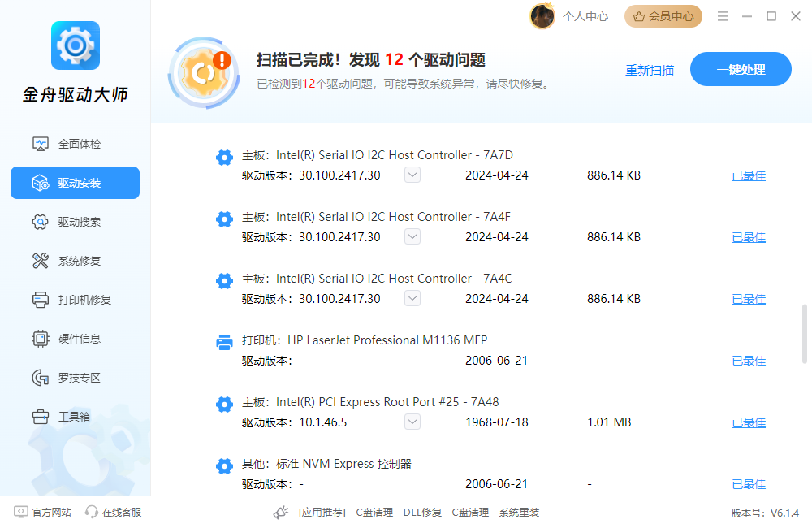Viewport: 812px width, 528px height.
Task: Select HP LaserJet Professional M1136 MFP text
Action: coord(387,340)
